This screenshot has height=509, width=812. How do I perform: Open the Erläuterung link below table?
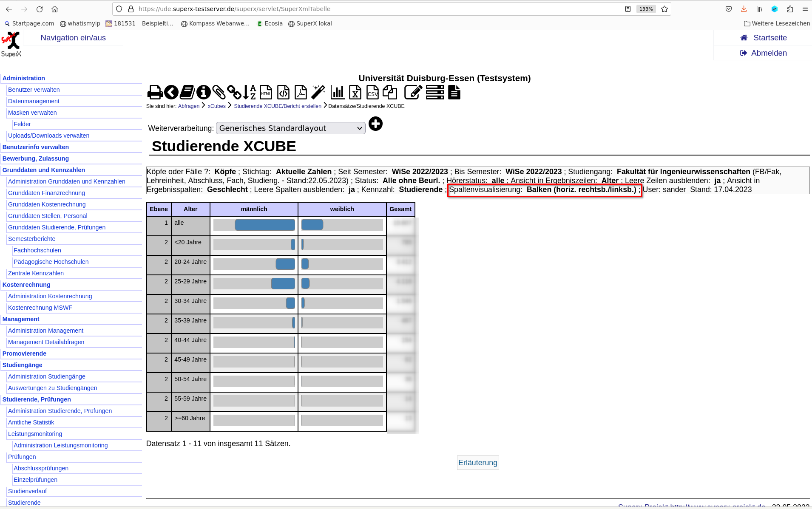tap(477, 463)
